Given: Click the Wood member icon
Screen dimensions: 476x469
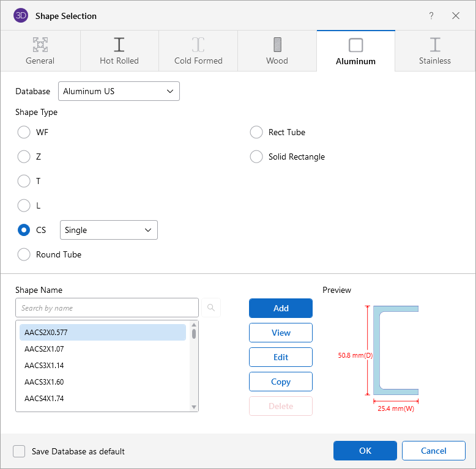Looking at the screenshot, I should [277, 45].
